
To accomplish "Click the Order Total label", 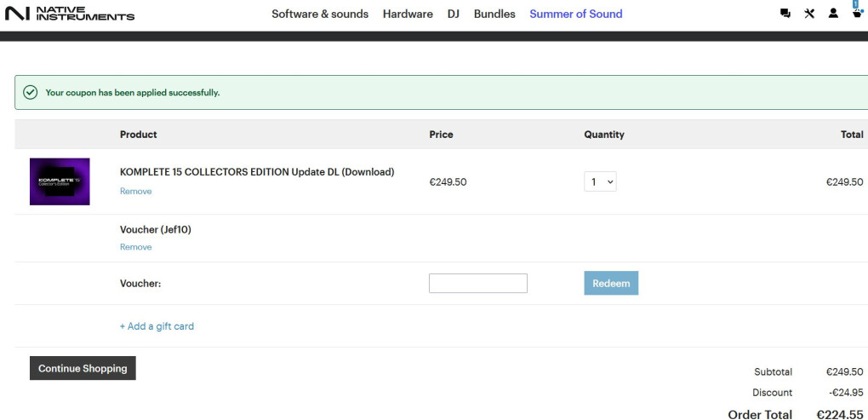I will pos(760,414).
